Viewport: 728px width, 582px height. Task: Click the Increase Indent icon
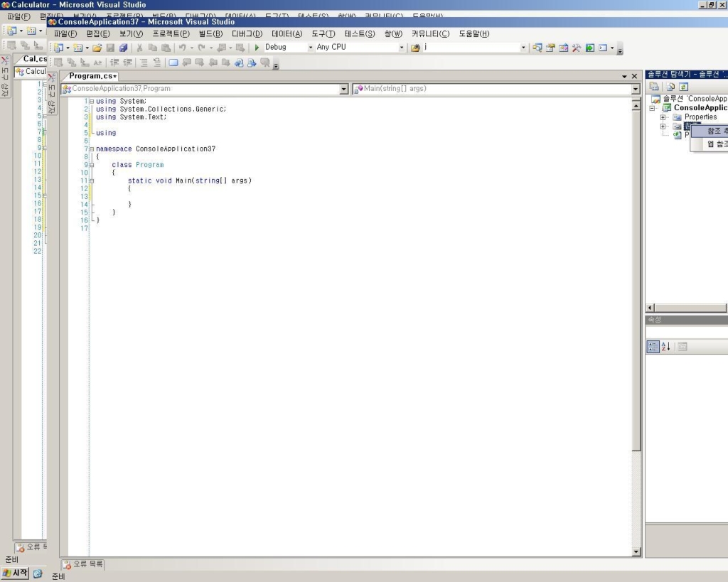127,63
